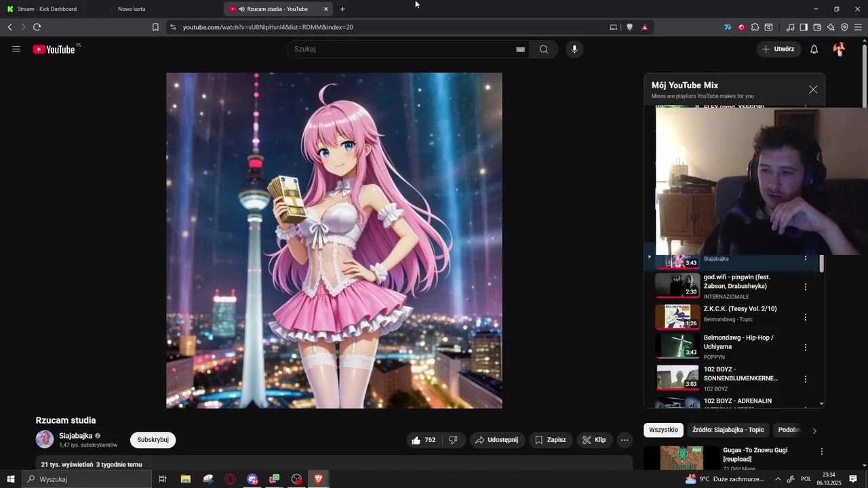Switch to Stream - Kick Dashboard tab
868x488 pixels.
tap(54, 9)
